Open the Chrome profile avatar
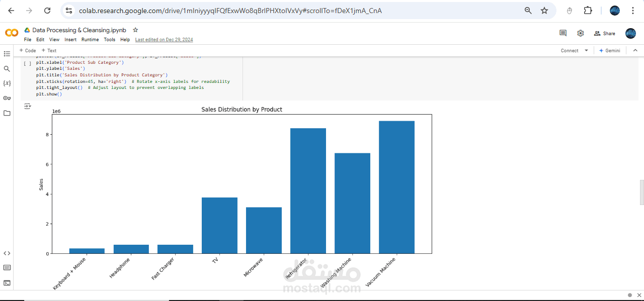Screen dimensions: 644x301 click(x=615, y=11)
